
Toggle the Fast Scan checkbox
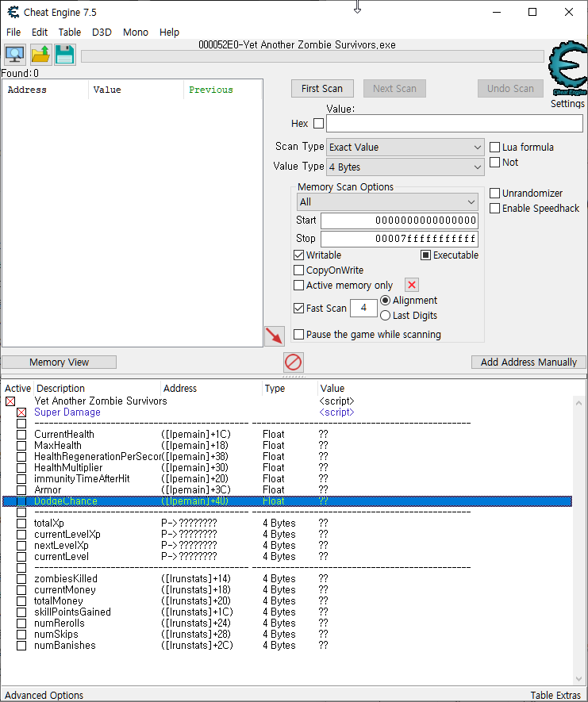click(298, 308)
